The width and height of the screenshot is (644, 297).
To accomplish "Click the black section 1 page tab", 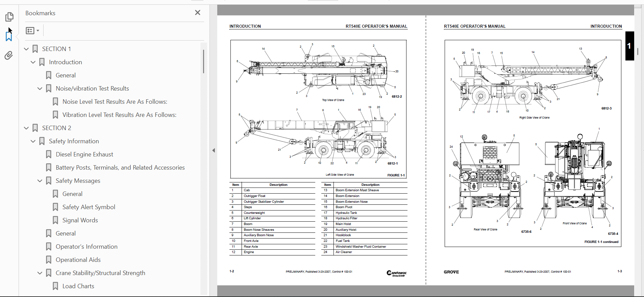I will click(629, 46).
